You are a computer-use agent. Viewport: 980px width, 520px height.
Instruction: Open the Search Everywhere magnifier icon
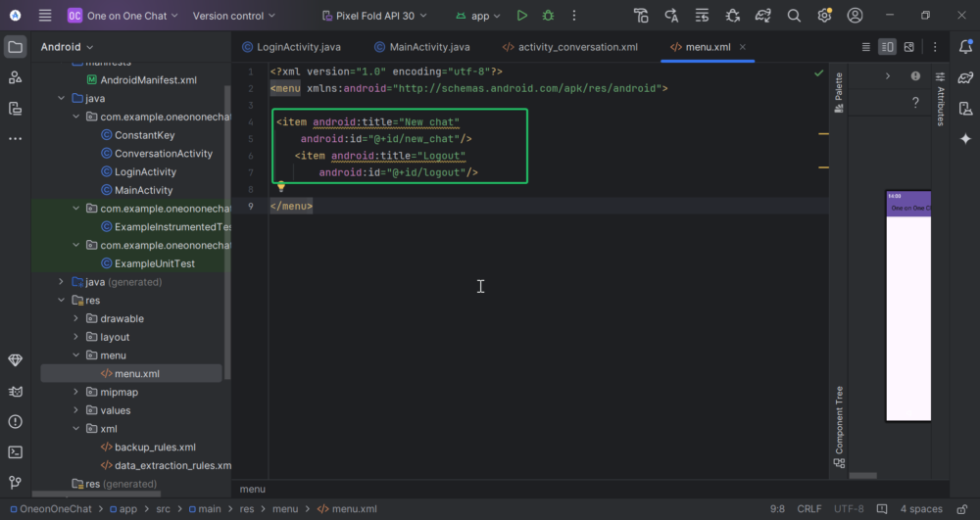click(x=795, y=16)
